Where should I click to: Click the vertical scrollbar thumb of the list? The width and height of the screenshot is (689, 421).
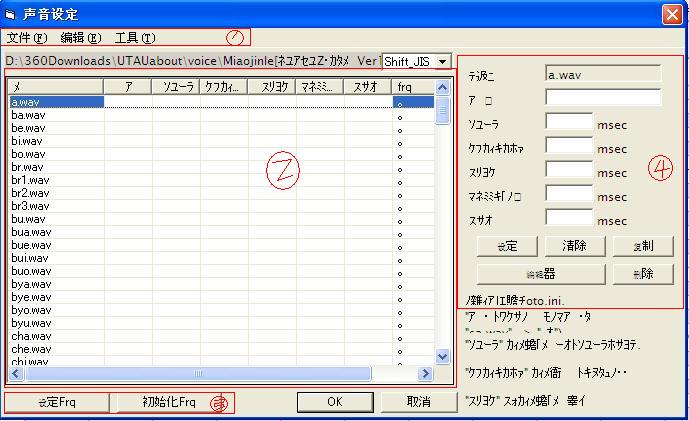(x=442, y=110)
